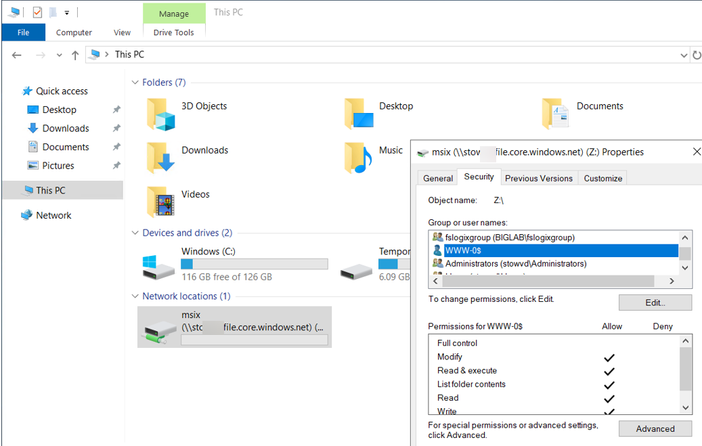Click the Downloads arrow icon in sidebar

33,128
